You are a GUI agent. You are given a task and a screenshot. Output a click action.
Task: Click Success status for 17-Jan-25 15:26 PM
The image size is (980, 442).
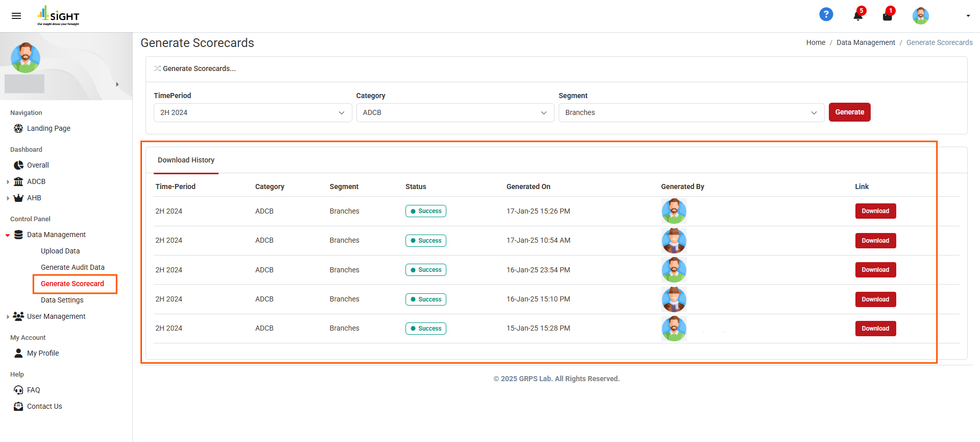coord(426,211)
